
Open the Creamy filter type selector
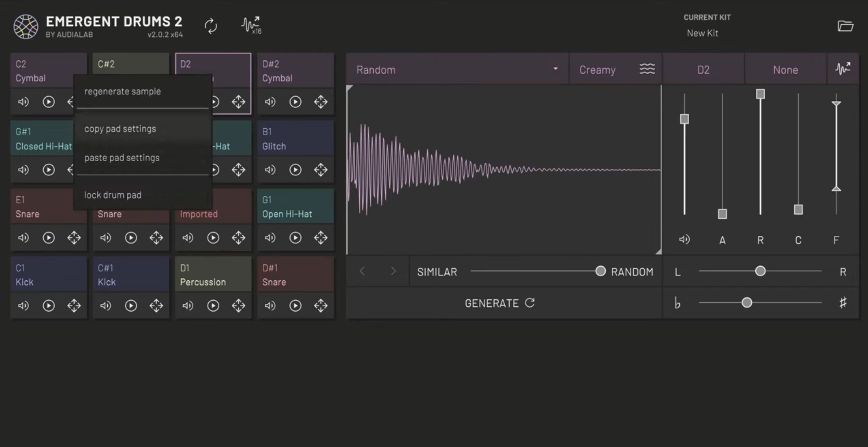616,70
